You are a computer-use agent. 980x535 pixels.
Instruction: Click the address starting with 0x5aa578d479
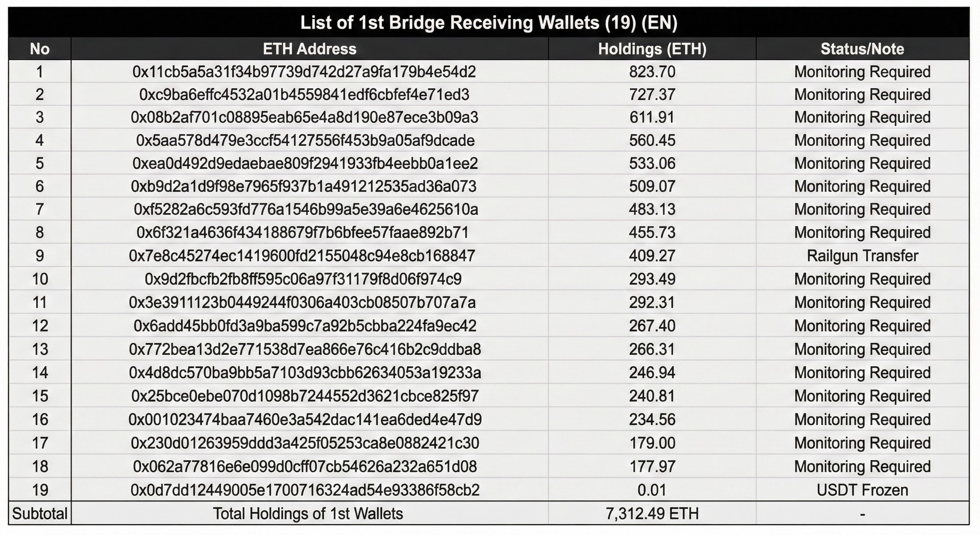(x=305, y=140)
